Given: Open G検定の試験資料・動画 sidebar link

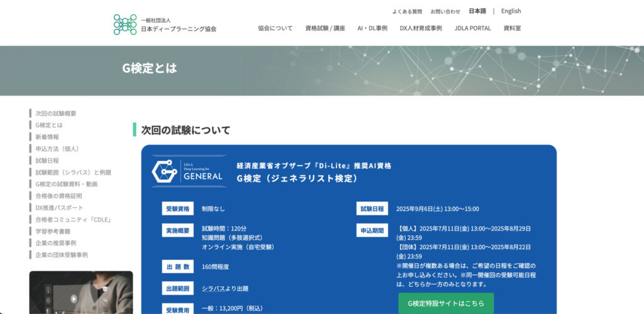Looking at the screenshot, I should 67,184.
